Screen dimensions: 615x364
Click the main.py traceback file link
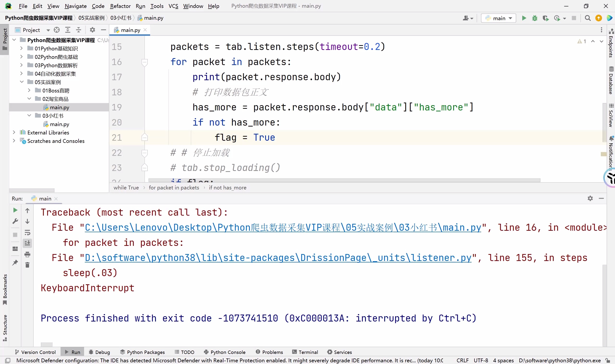click(283, 228)
